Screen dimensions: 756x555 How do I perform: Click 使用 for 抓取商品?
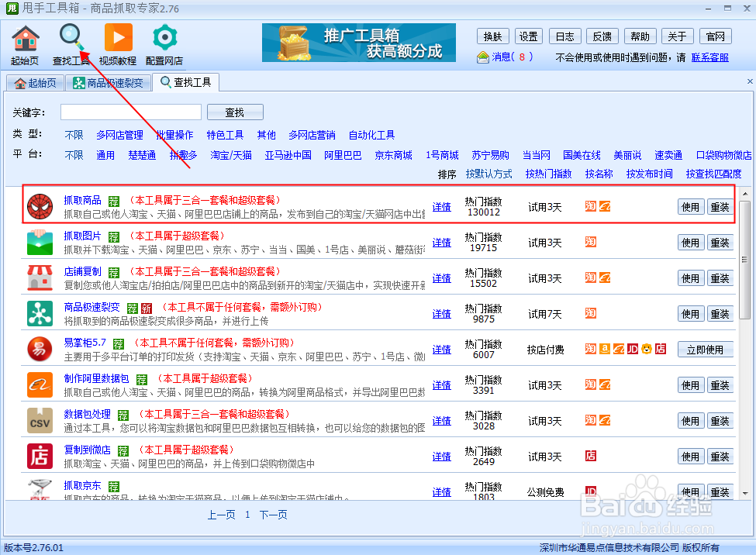[x=690, y=207]
